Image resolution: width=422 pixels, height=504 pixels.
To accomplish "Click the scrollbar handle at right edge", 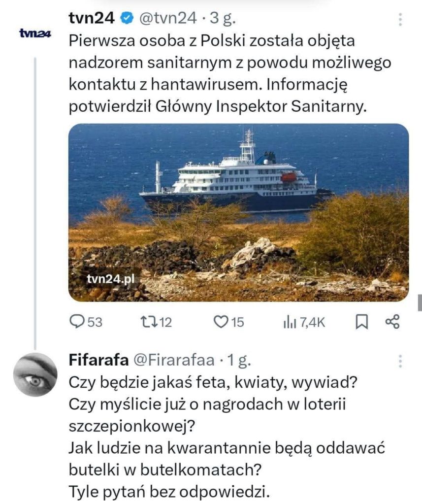I will click(420, 303).
